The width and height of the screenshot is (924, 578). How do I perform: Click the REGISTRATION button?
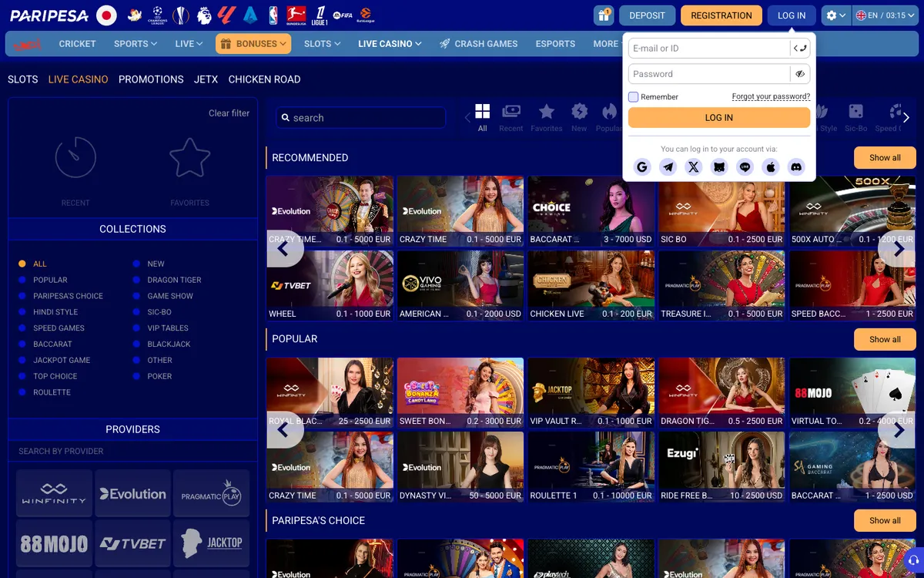[721, 15]
